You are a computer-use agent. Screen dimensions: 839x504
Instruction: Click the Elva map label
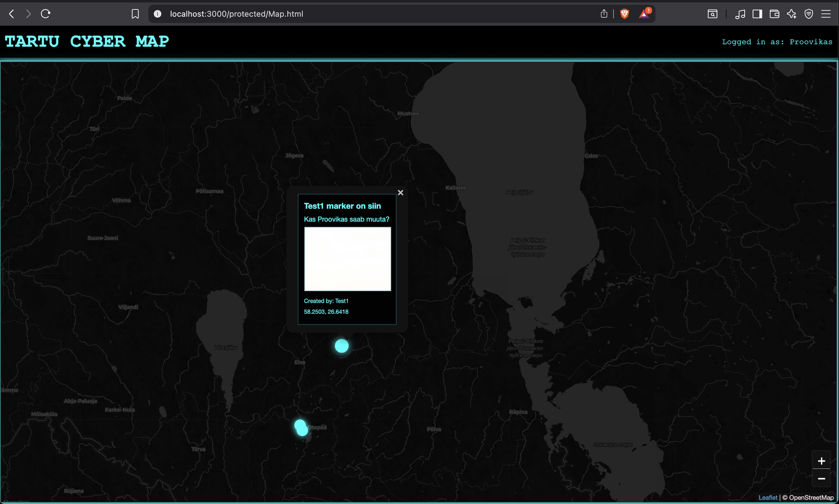coord(300,362)
